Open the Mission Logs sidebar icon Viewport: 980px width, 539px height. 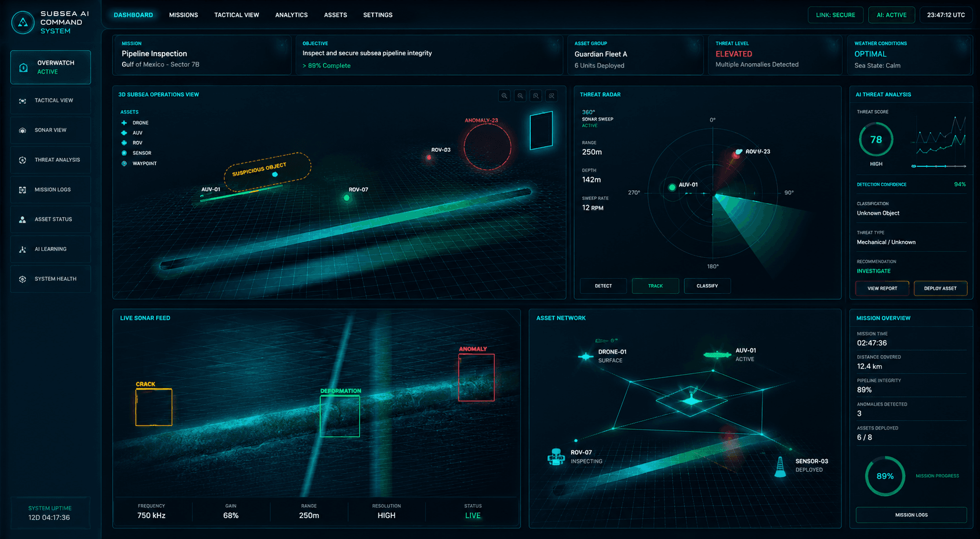point(23,190)
